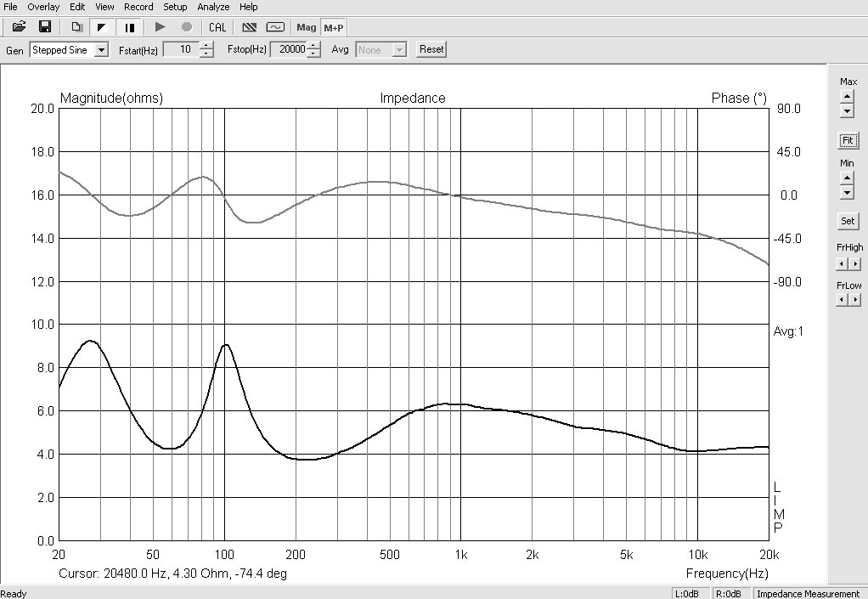The width and height of the screenshot is (868, 599).
Task: Click the Set button
Action: click(x=848, y=221)
